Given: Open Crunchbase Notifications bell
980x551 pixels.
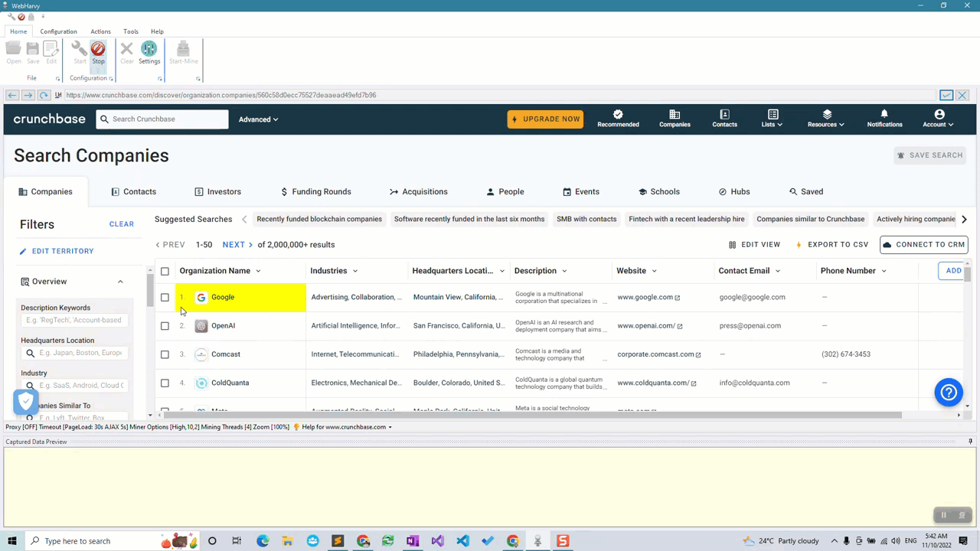Looking at the screenshot, I should point(884,114).
